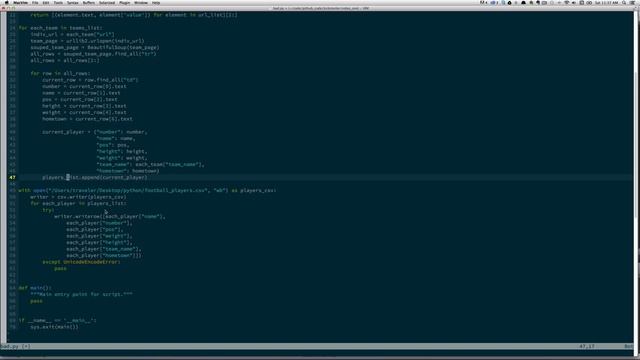Open the Syntax menu

point(73,2)
